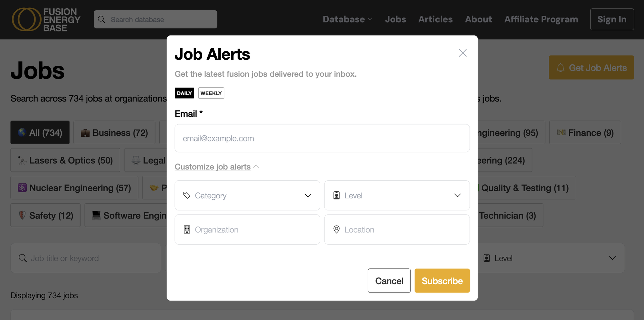Select the All (734) jobs filter
The width and height of the screenshot is (644, 320).
pyautogui.click(x=40, y=133)
